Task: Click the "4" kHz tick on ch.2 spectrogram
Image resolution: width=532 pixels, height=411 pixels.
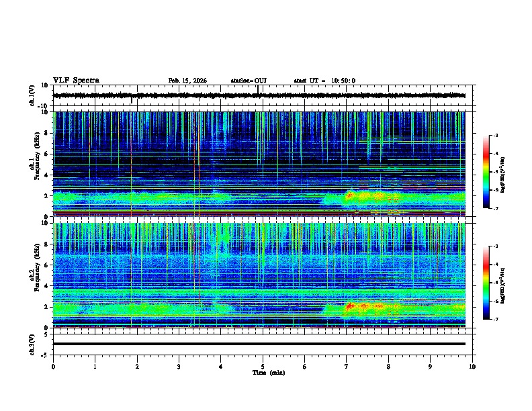Action: pyautogui.click(x=46, y=286)
